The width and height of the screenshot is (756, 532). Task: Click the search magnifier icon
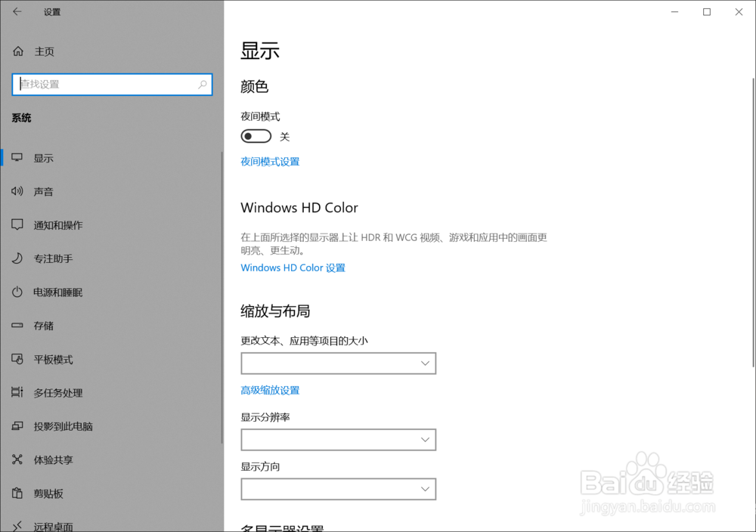pos(203,85)
